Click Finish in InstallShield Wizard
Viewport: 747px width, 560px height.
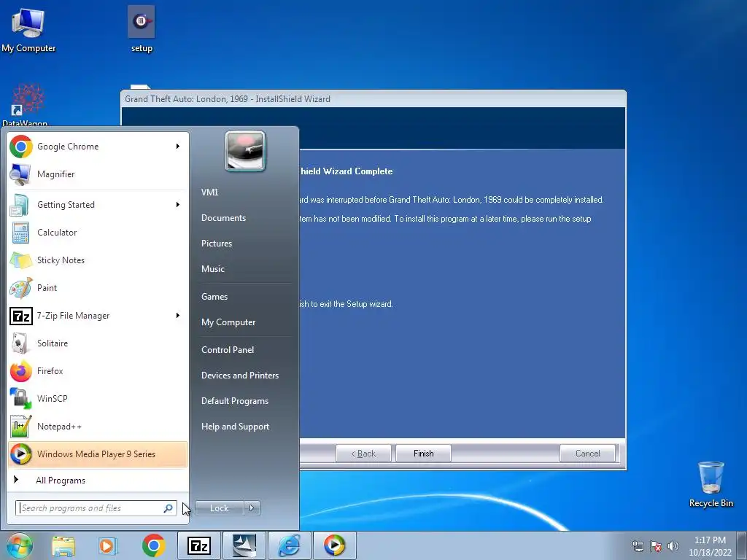pyautogui.click(x=424, y=454)
